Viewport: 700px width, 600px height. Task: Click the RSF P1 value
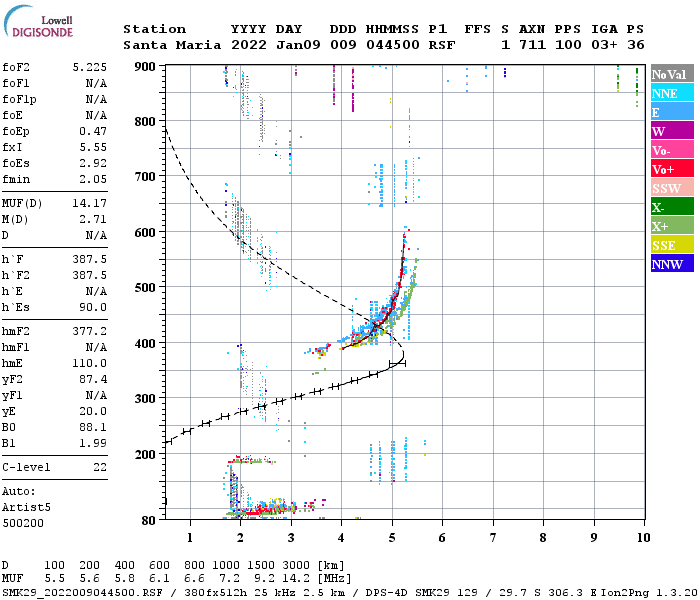click(x=442, y=45)
